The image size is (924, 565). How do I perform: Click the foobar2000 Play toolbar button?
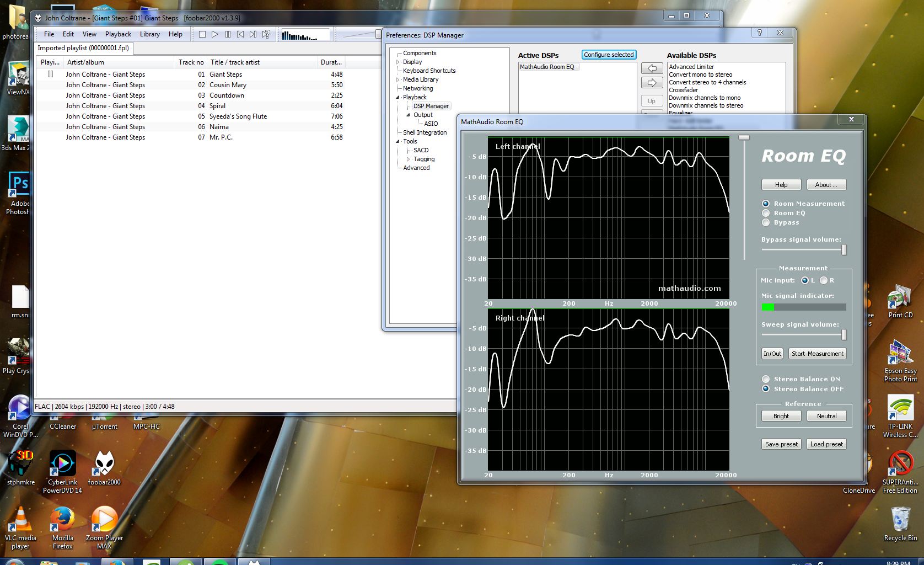[x=215, y=34]
